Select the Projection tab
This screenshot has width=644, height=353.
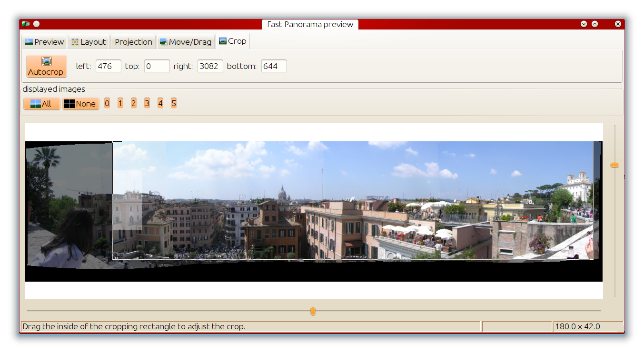[x=133, y=42]
